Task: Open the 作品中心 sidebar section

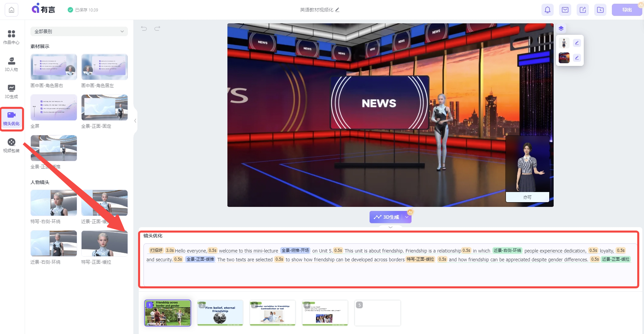Action: tap(12, 37)
